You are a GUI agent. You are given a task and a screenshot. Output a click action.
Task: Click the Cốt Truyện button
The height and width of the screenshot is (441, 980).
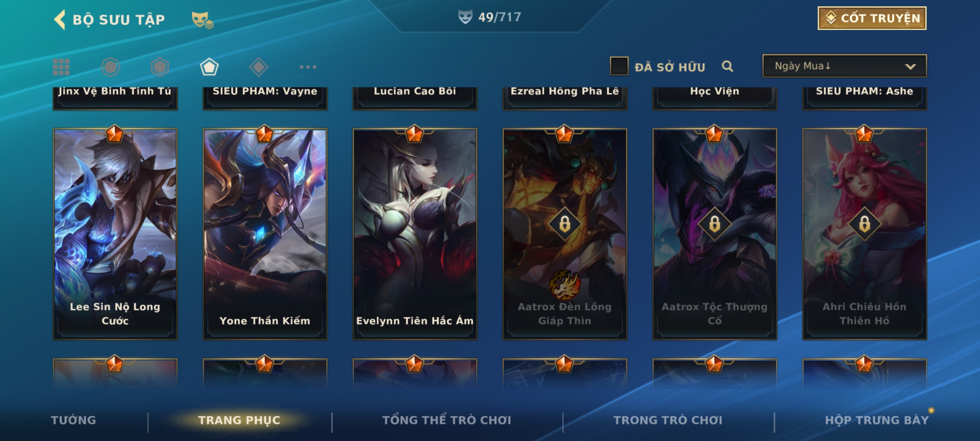pos(872,18)
